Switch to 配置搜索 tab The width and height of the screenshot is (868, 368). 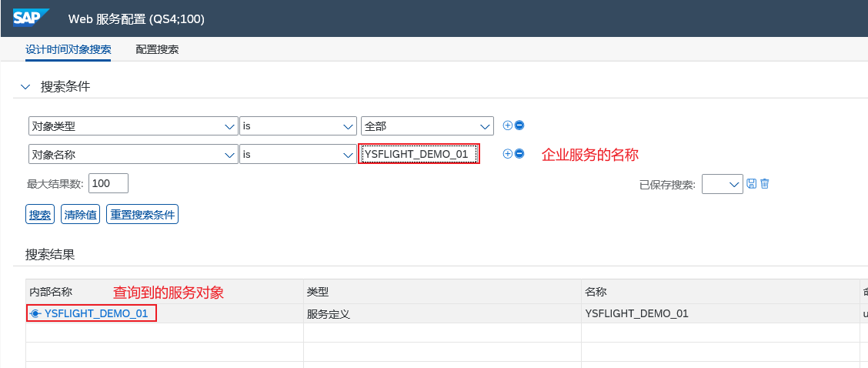coord(157,49)
